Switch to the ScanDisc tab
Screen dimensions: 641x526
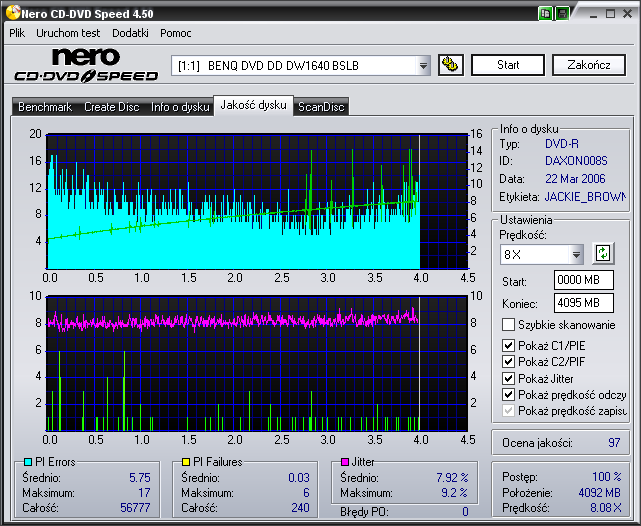[x=321, y=107]
